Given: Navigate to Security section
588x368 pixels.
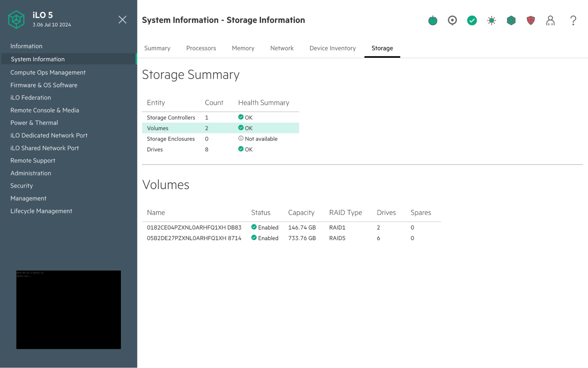Looking at the screenshot, I should pos(21,185).
